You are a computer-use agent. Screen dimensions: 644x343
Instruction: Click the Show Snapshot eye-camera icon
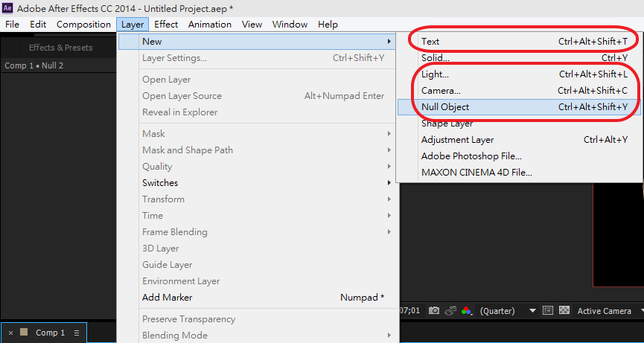pos(450,310)
